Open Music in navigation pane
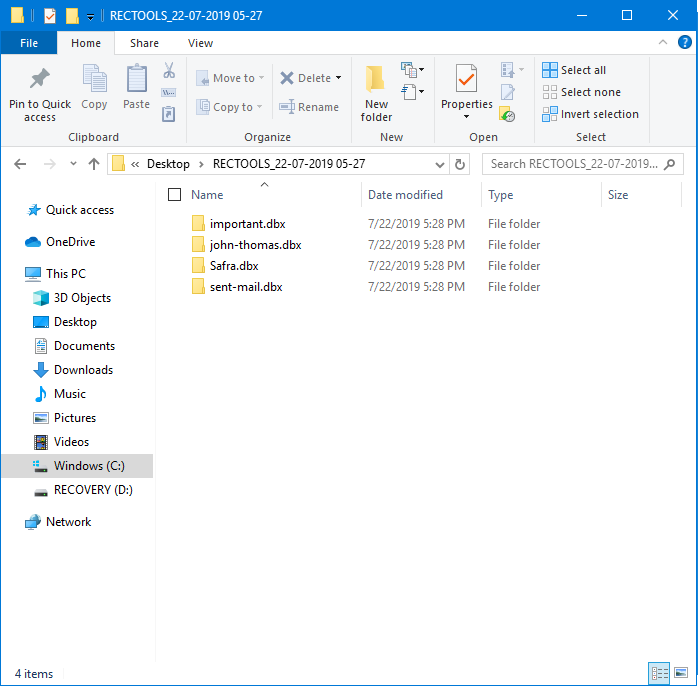The width and height of the screenshot is (698, 687). (70, 394)
